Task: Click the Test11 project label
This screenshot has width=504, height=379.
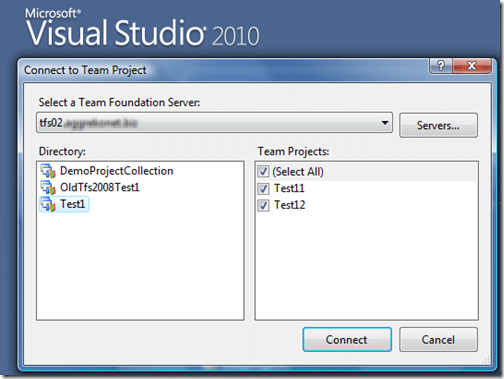Action: (289, 189)
